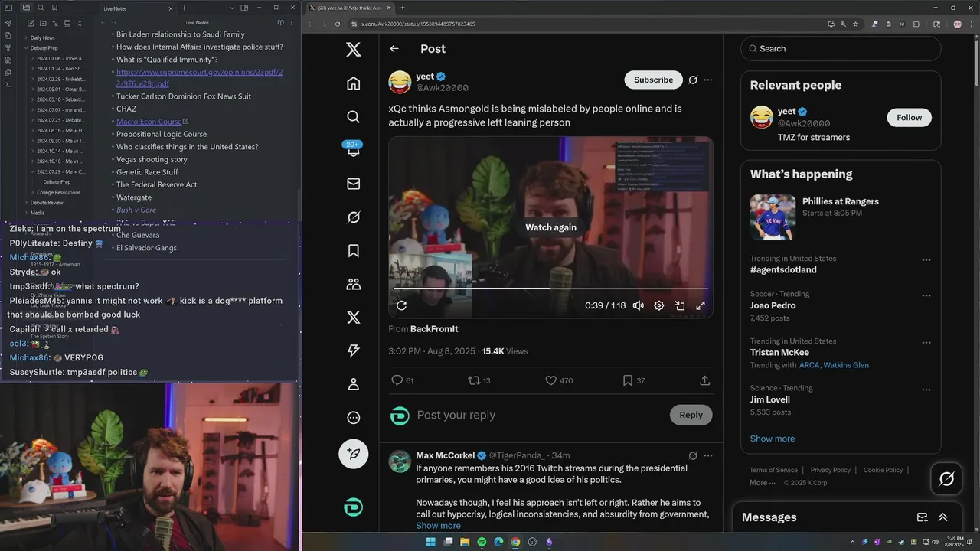Click the compose post feather button
Screen dimensions: 980x551
[353, 454]
